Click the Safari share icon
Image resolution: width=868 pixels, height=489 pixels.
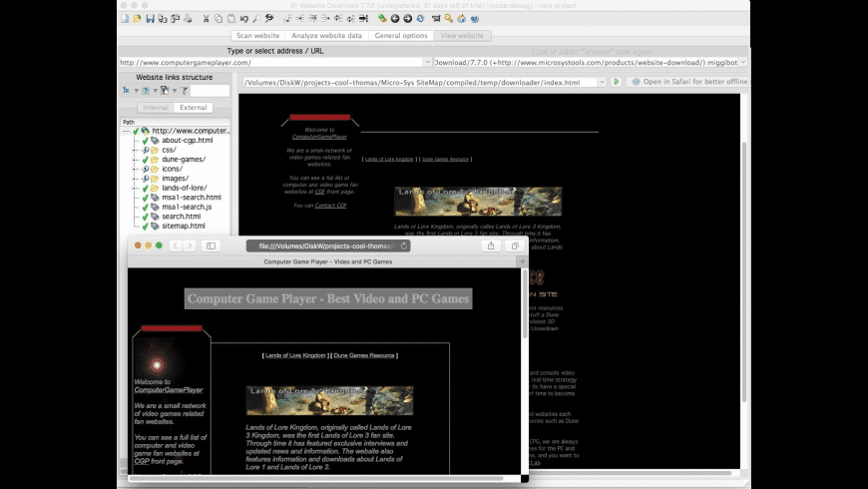pyautogui.click(x=491, y=245)
